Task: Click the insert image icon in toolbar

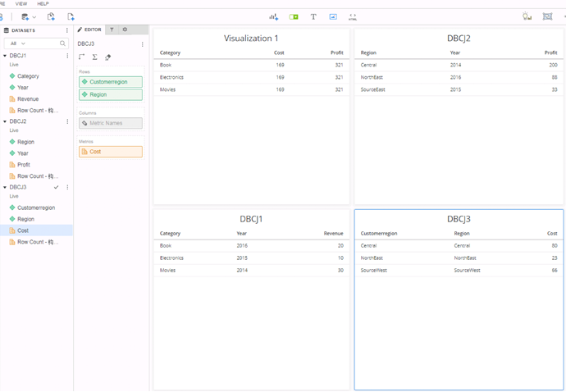Action: (333, 16)
